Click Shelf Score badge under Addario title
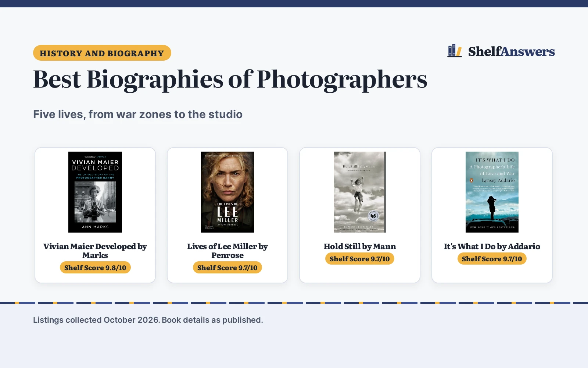588x368 pixels. (x=492, y=259)
